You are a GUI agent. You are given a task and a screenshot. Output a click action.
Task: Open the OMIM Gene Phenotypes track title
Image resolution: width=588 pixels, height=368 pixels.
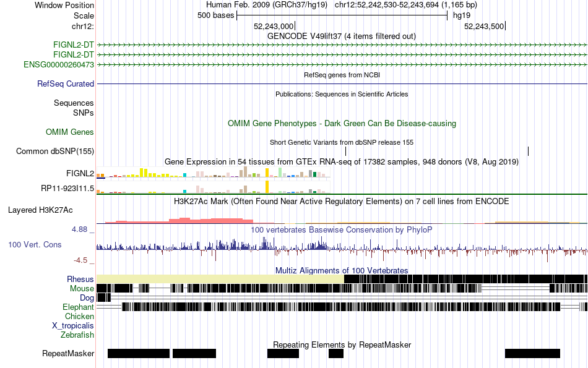tap(342, 123)
